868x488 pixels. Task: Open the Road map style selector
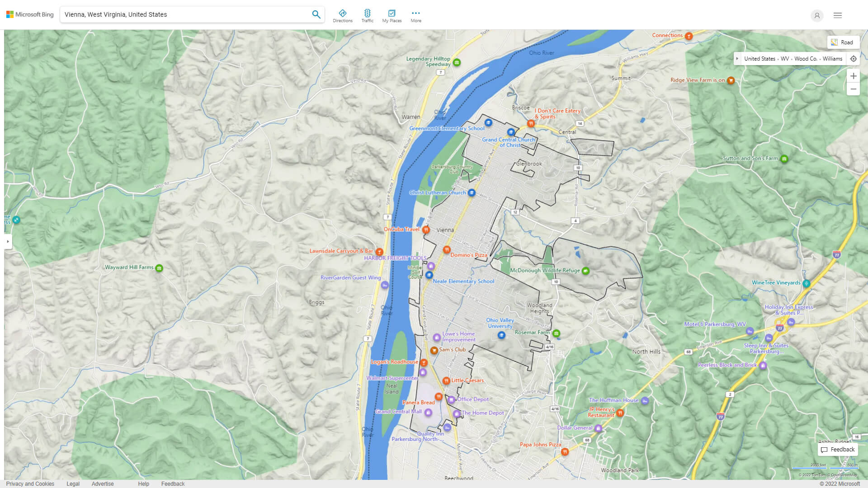click(x=843, y=42)
